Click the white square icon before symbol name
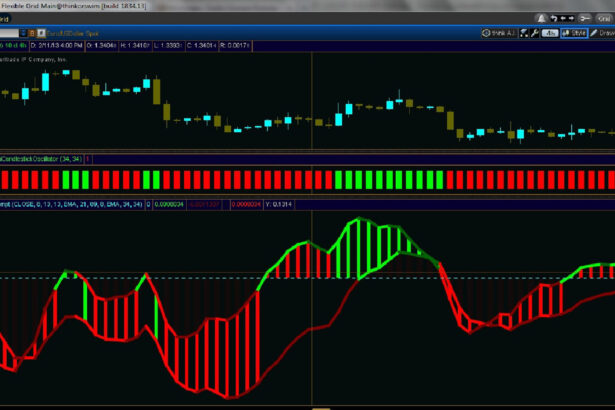Screen dimensions: 615x410 click(41, 33)
